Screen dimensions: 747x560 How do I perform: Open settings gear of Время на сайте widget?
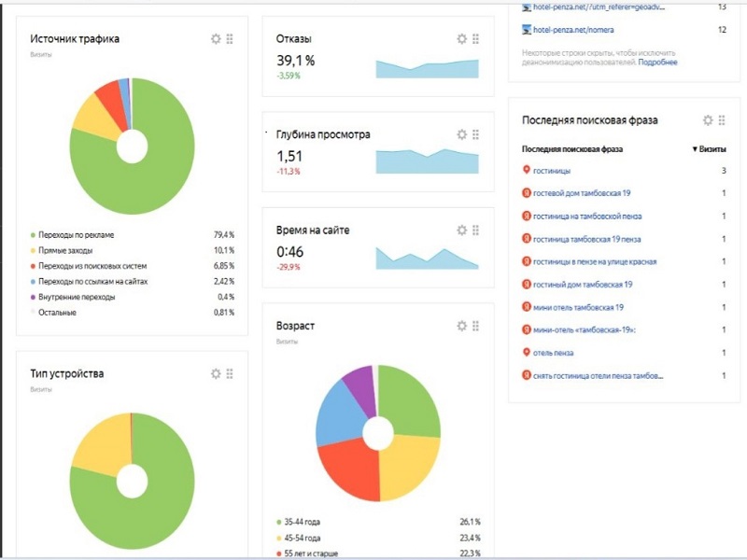[461, 231]
